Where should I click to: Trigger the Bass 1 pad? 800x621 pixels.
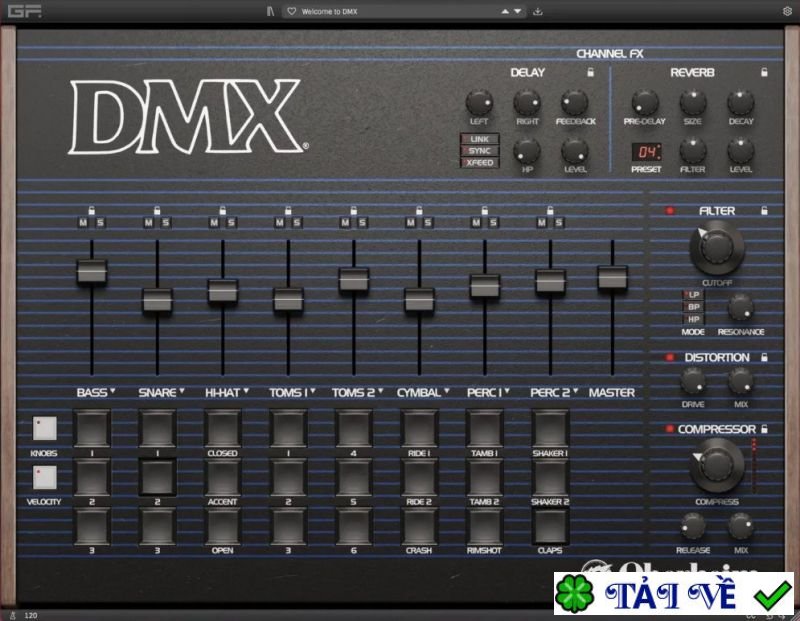[x=92, y=429]
